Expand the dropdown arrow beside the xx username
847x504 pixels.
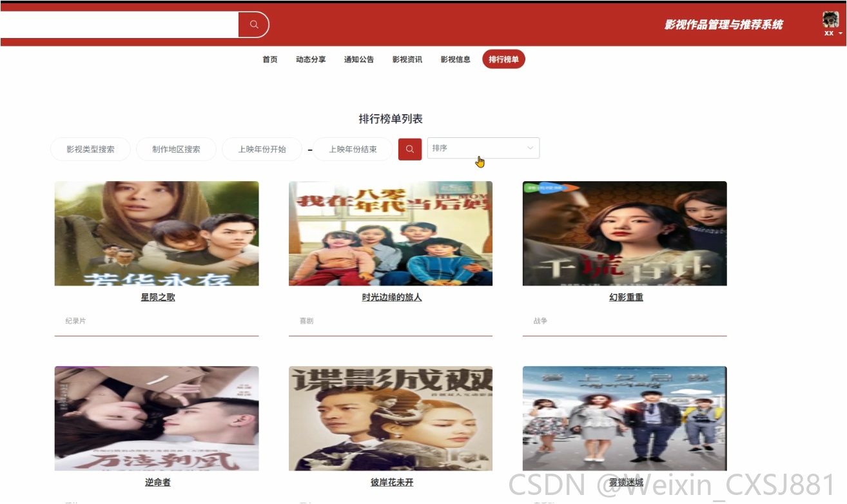click(x=841, y=33)
